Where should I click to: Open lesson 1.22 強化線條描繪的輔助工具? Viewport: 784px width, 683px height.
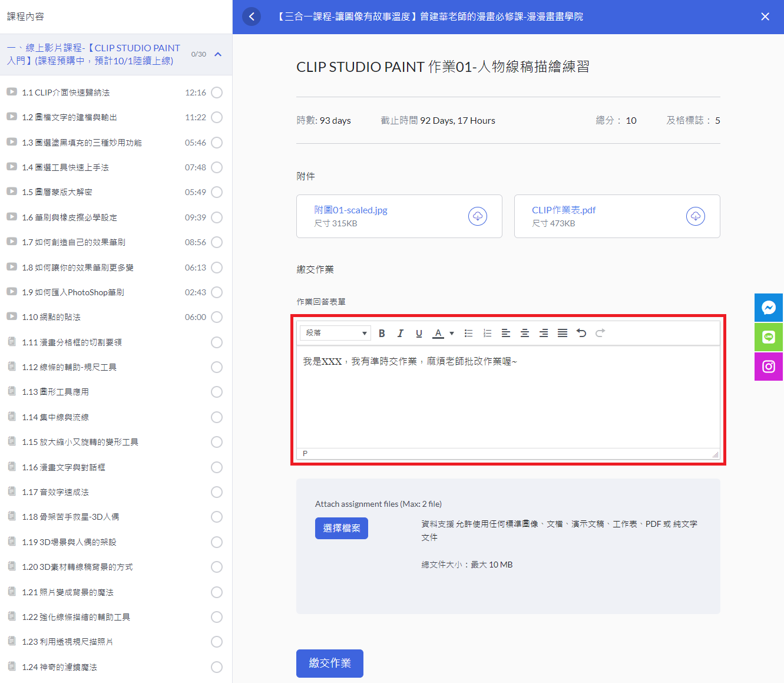[x=76, y=617]
